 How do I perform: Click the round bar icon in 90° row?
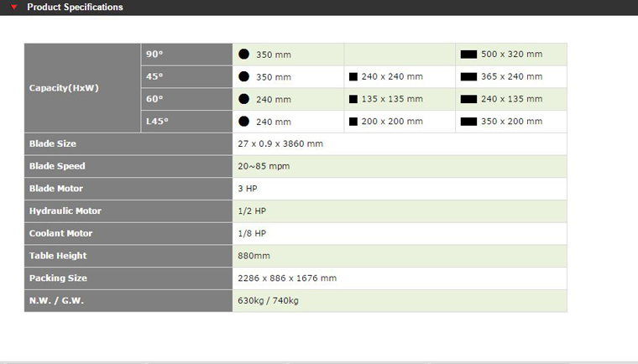coord(244,55)
